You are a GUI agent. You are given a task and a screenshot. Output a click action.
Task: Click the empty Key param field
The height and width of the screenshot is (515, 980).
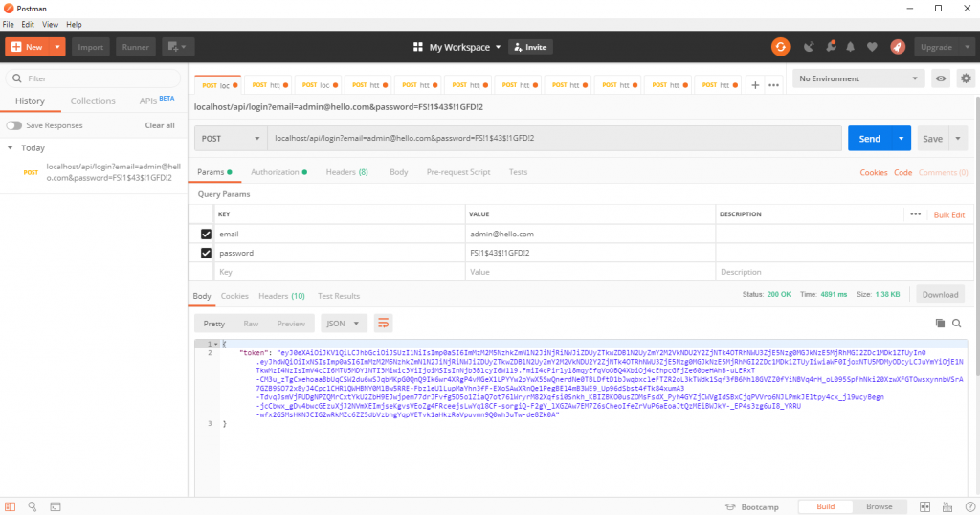point(340,272)
